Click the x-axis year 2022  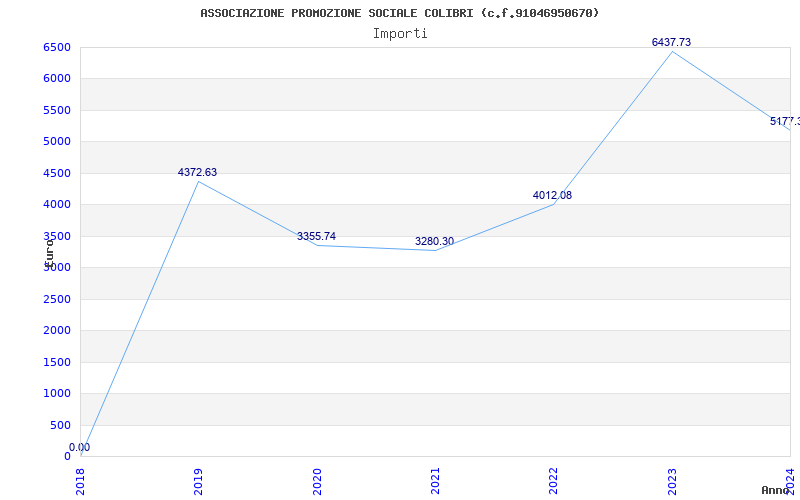(x=554, y=481)
